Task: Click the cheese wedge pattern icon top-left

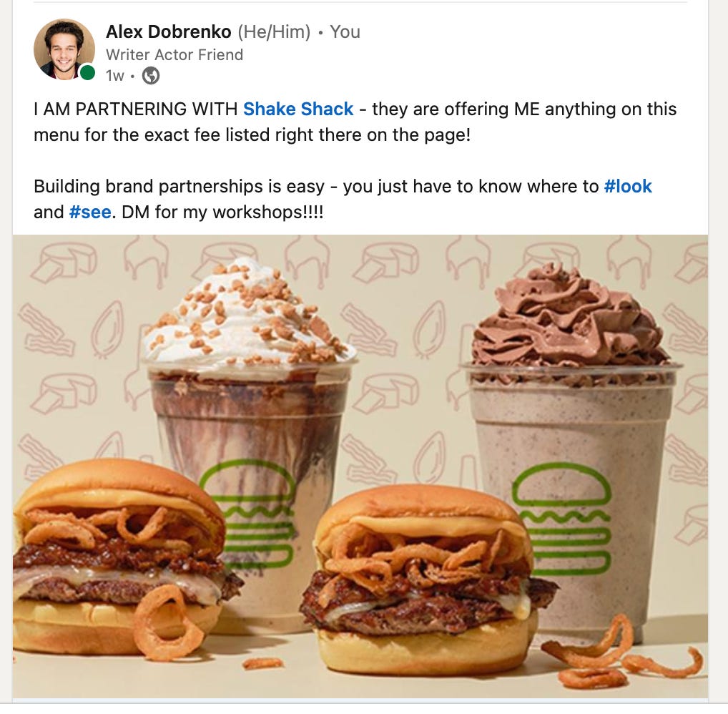Action: (x=64, y=263)
